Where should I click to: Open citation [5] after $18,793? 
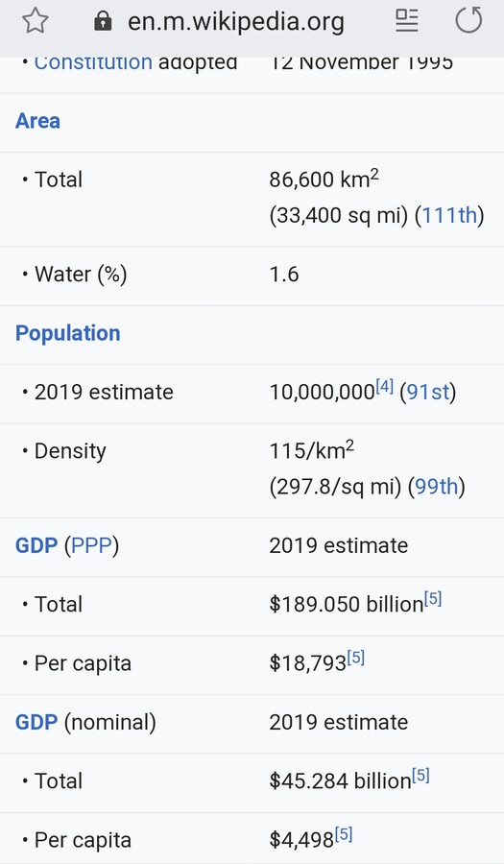tap(356, 658)
